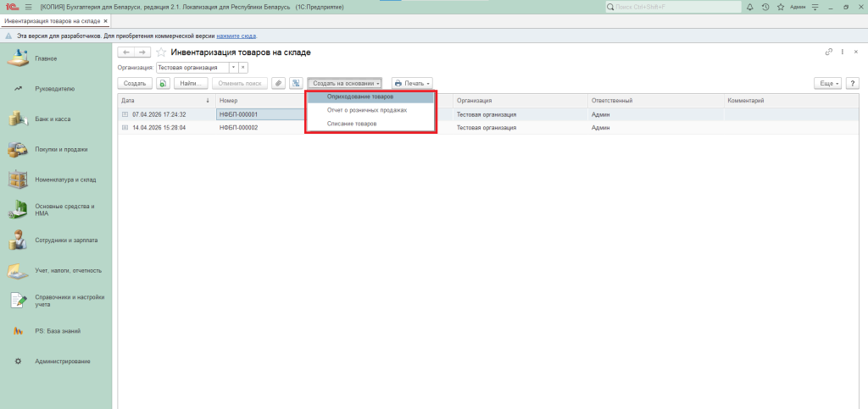Expand the Еще menu
The height and width of the screenshot is (409, 868).
(x=827, y=84)
